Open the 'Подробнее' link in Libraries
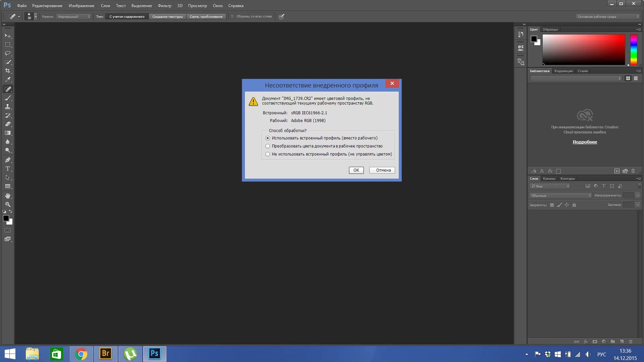This screenshot has width=644, height=362. (585, 142)
